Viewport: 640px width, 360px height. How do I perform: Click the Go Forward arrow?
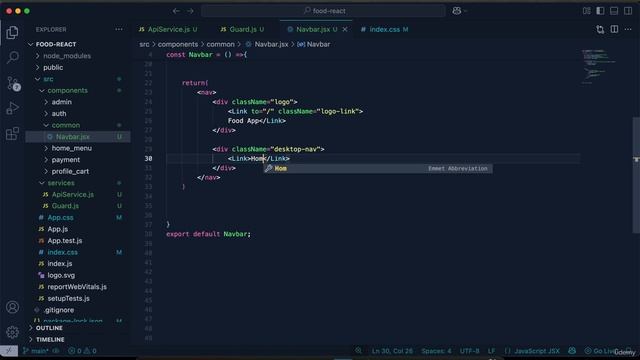[x=191, y=11]
